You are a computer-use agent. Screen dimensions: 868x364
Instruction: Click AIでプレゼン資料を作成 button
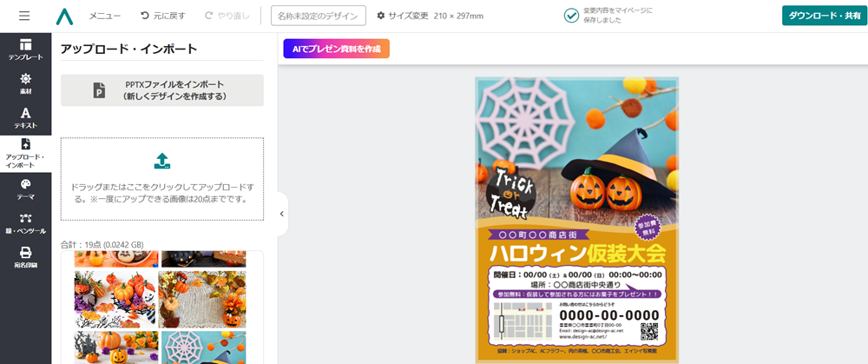point(337,49)
